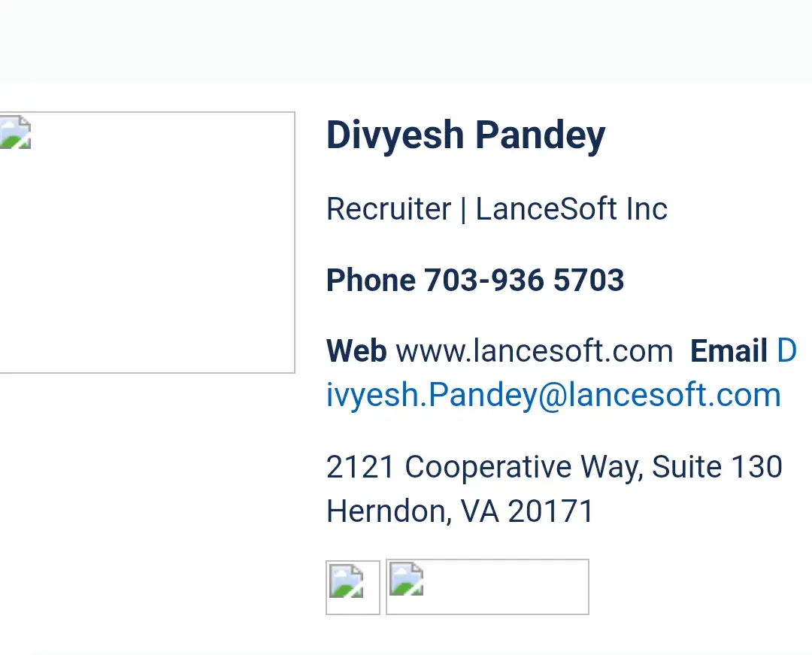Click the first name Divyesh in heading

395,135
